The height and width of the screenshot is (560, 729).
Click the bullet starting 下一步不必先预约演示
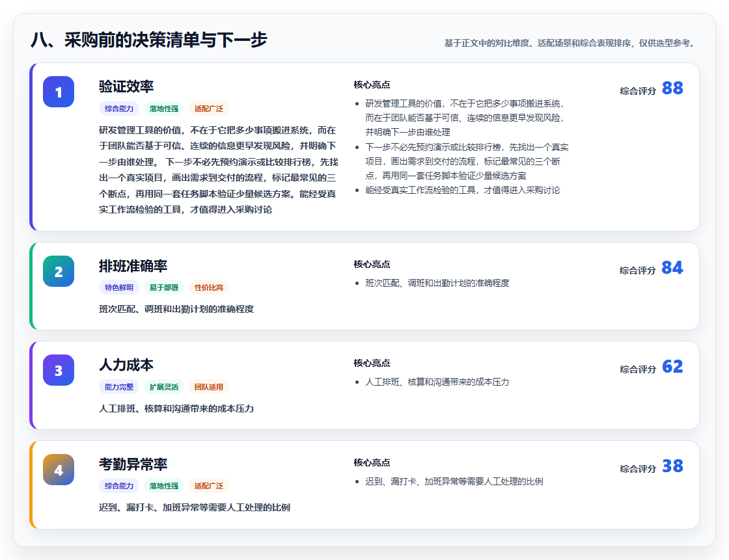pyautogui.click(x=467, y=161)
